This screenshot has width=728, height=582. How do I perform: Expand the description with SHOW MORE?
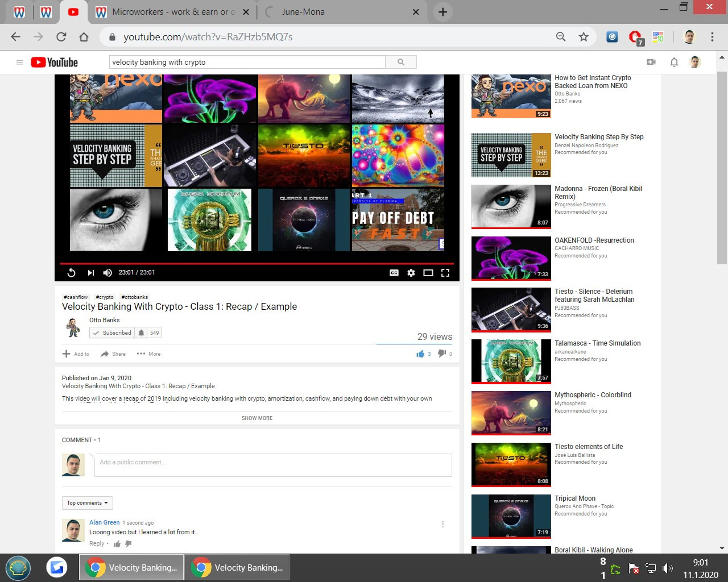coord(257,418)
